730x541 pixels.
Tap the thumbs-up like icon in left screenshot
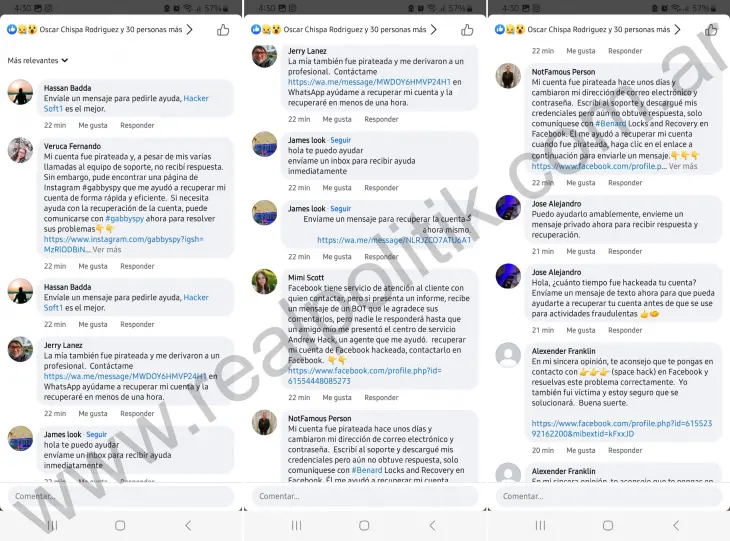click(x=223, y=30)
